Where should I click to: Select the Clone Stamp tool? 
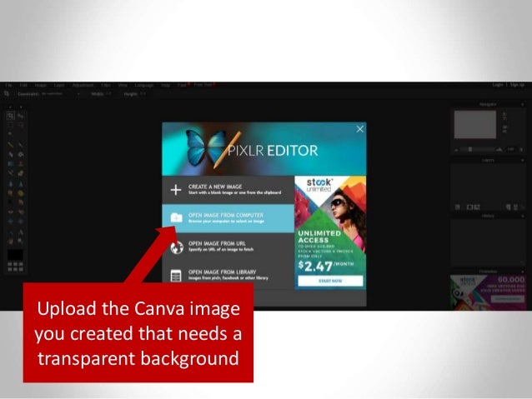[x=20, y=164]
